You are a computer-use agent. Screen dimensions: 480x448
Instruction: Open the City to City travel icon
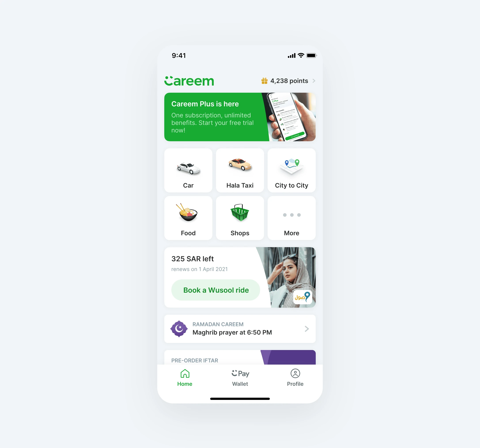point(292,170)
